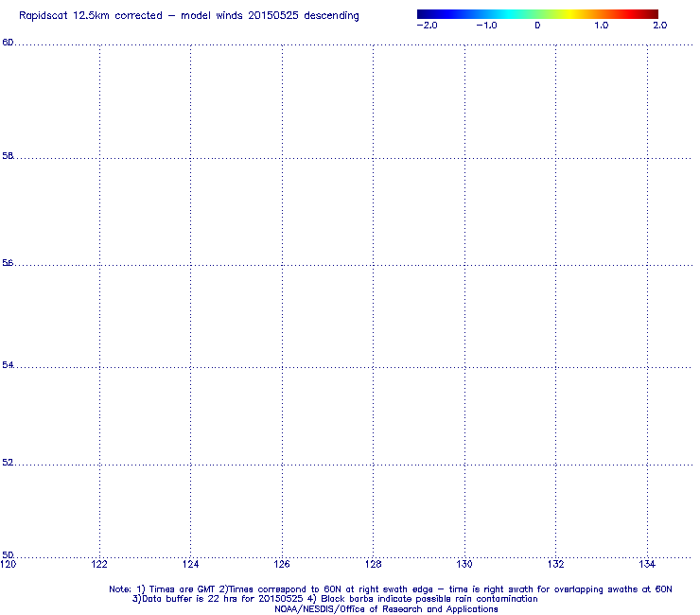Click the note line 'Times are GMT'
The width and height of the screenshot is (700, 615).
click(183, 589)
